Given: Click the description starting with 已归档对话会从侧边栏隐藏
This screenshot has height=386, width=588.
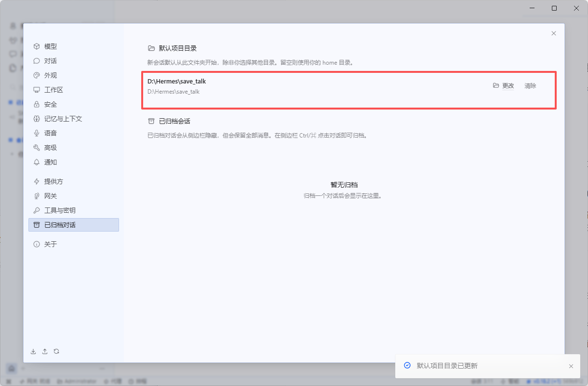Looking at the screenshot, I should click(258, 136).
